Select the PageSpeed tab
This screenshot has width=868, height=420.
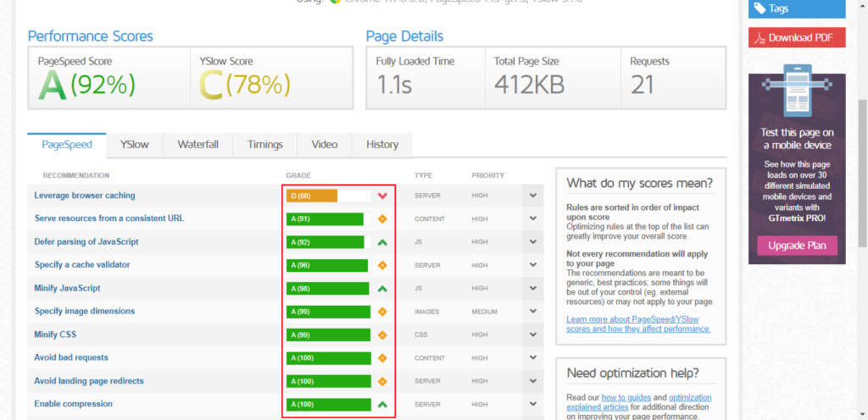(66, 145)
